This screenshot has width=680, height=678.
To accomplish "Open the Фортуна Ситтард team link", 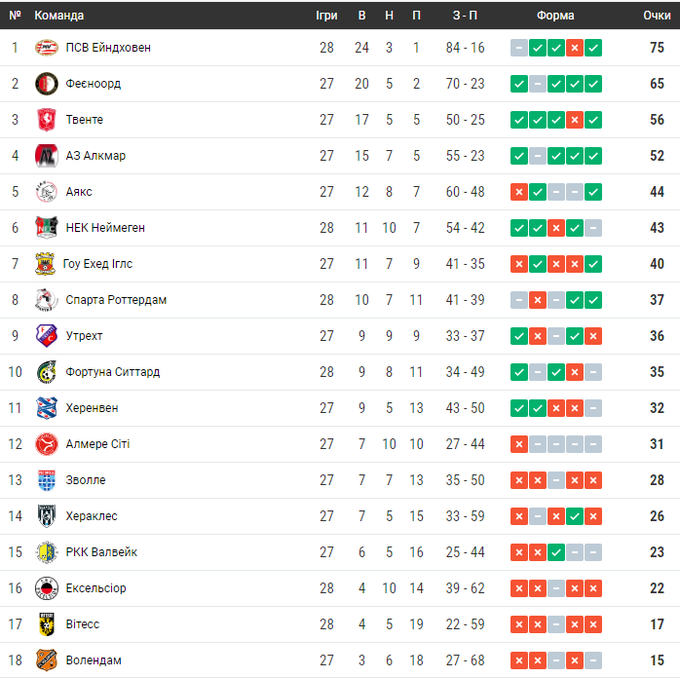I will pos(113,372).
